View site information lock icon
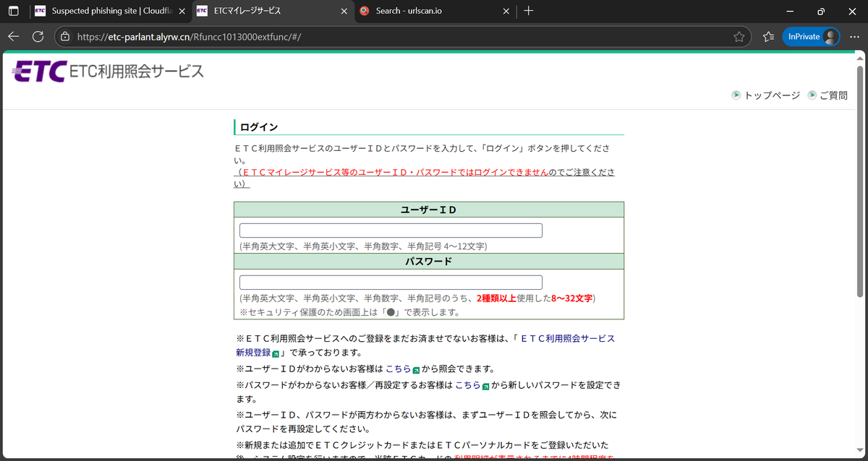Image resolution: width=868 pixels, height=461 pixels. point(65,36)
